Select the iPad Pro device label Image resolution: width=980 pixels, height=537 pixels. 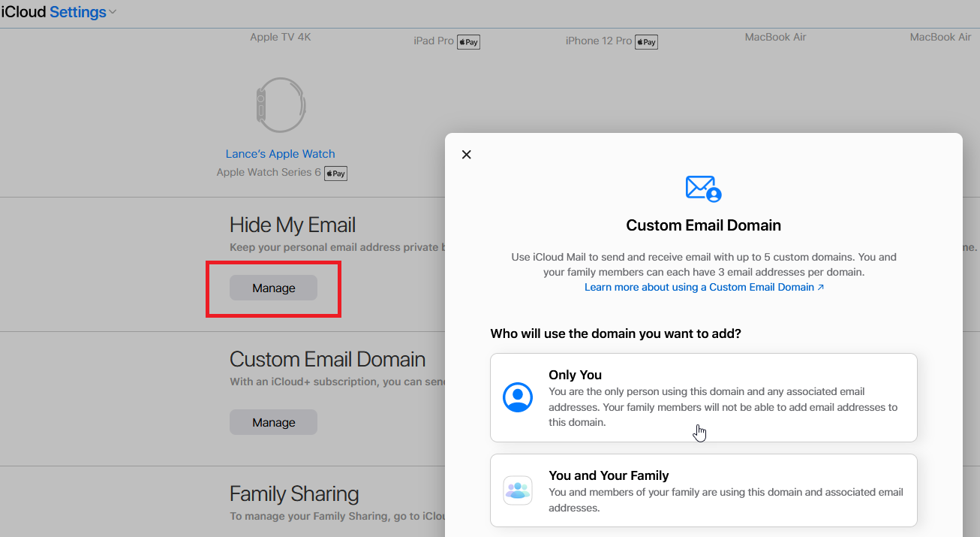434,41
